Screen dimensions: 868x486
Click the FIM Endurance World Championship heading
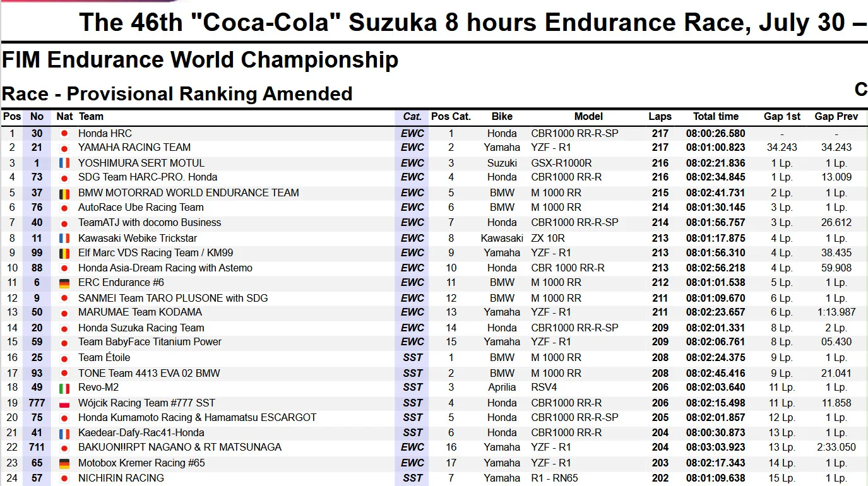(200, 60)
